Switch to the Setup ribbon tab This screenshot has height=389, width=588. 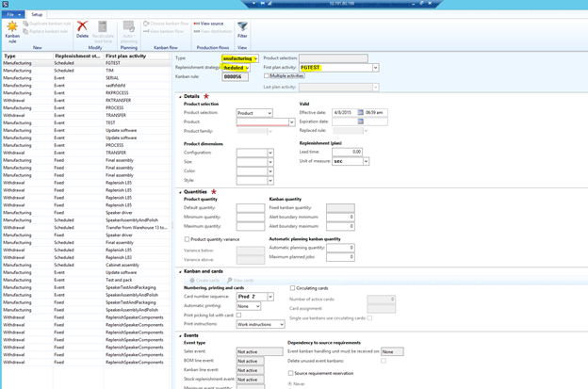click(x=37, y=15)
